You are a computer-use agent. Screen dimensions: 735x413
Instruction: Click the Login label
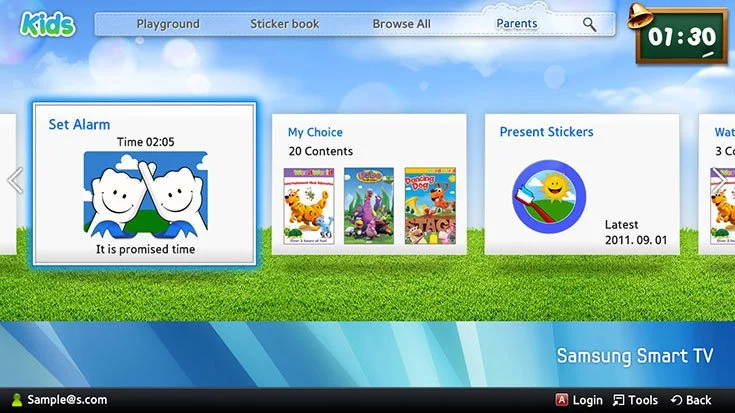(x=587, y=400)
